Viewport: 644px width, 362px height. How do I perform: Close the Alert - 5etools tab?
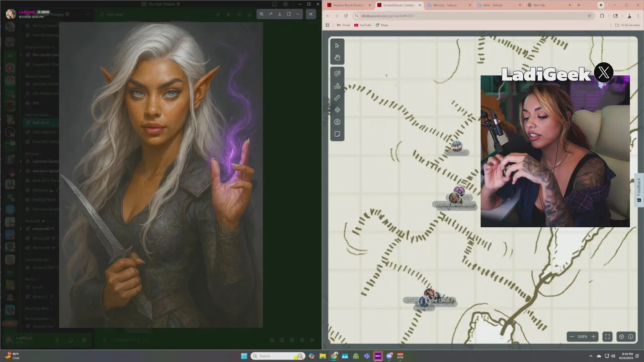(520, 5)
